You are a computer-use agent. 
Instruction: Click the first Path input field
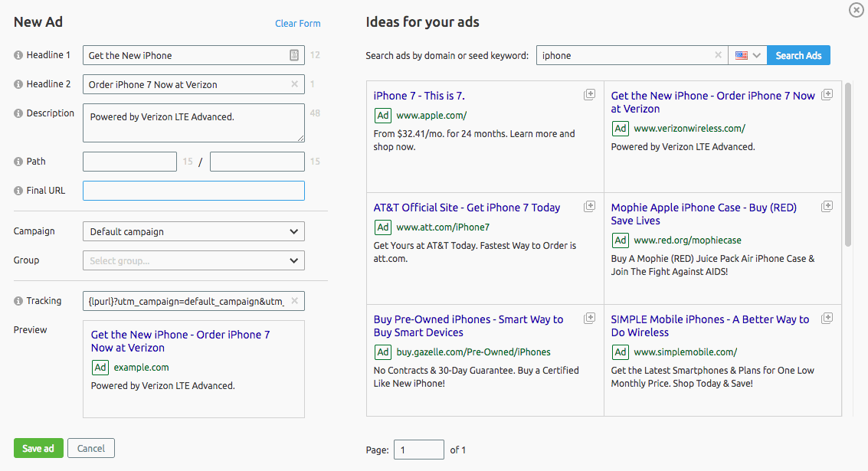click(x=129, y=162)
